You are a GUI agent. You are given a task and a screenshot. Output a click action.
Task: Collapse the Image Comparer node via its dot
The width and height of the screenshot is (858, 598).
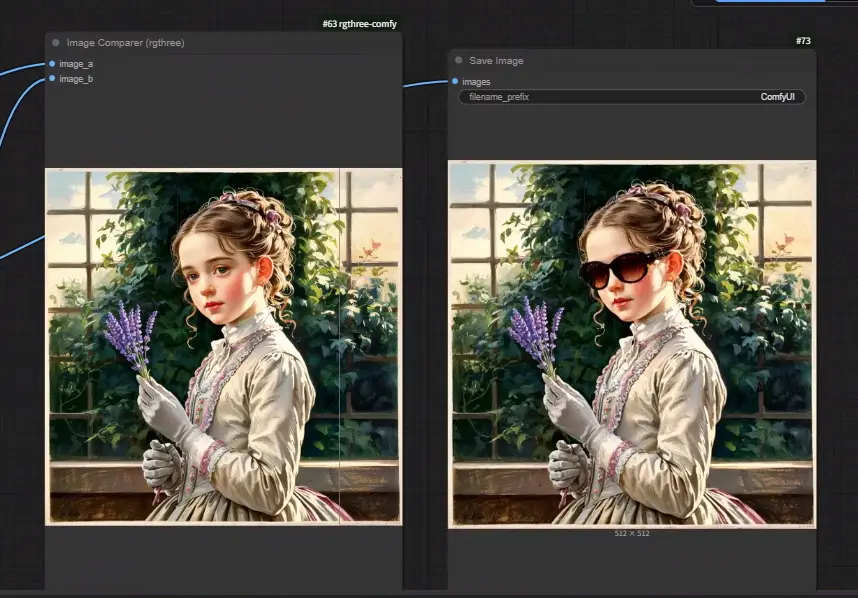pyautogui.click(x=56, y=43)
